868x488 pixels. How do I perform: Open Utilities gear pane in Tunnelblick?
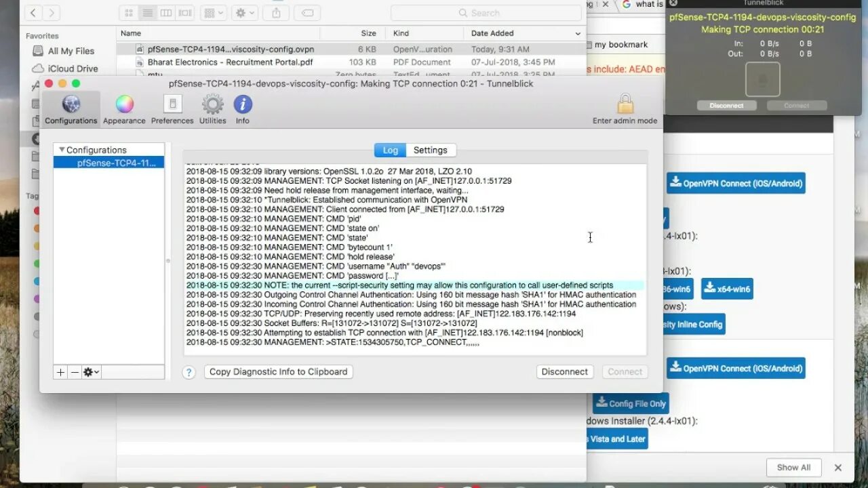(212, 109)
